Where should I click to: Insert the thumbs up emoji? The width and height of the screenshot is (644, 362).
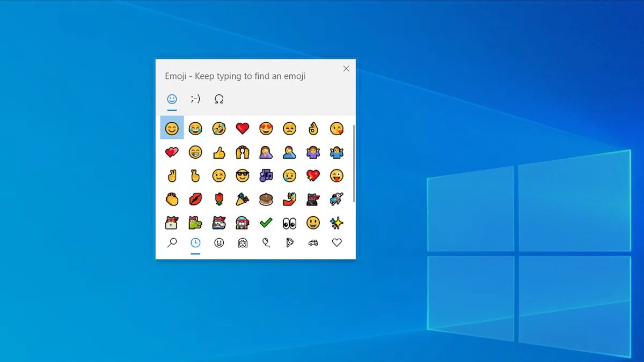point(219,152)
